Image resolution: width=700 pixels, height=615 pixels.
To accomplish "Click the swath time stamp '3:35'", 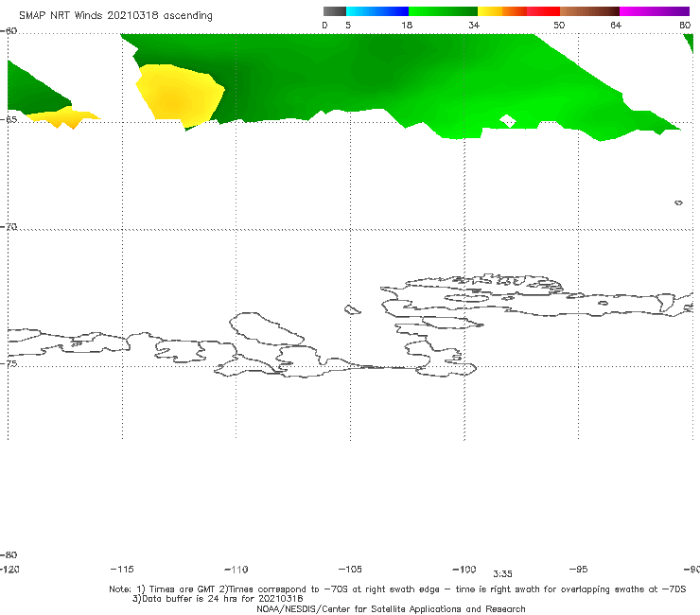I will (502, 574).
